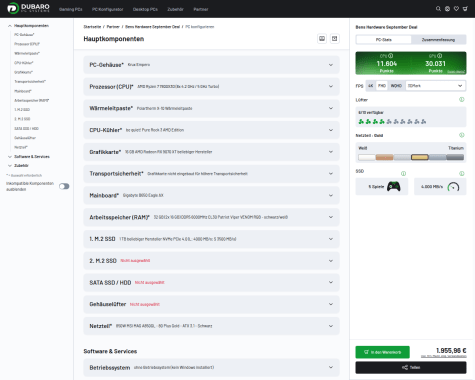Expand the 2. M.2 SSD row

211,261
